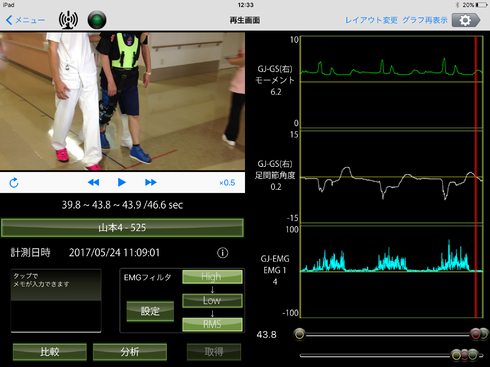490x367 pixels.
Task: Toggle the High EMG filter
Action: 212,277
